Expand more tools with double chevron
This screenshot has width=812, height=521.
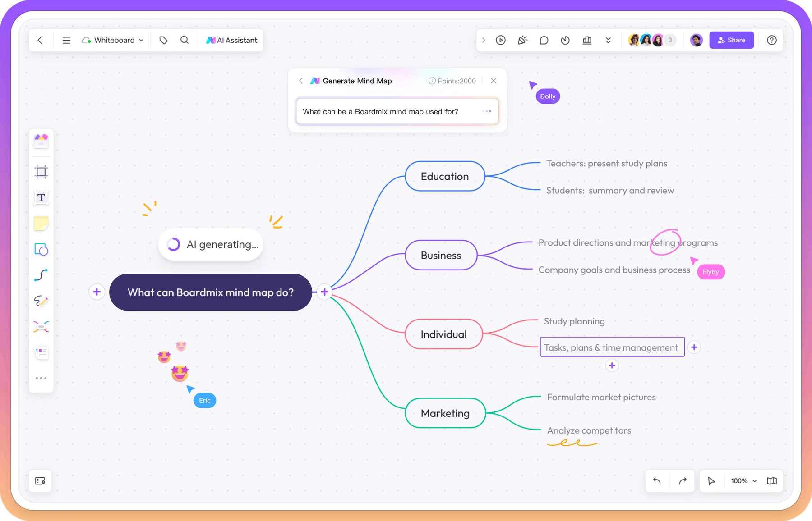point(608,40)
